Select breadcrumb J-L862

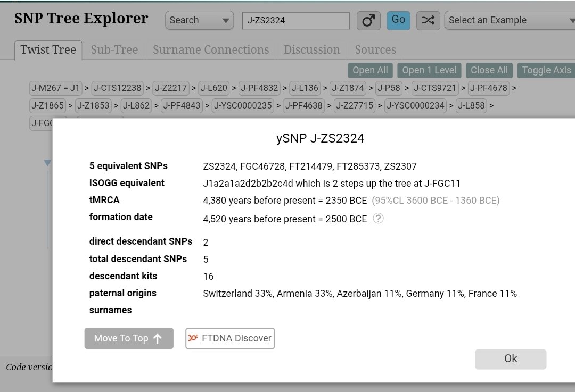click(x=136, y=106)
